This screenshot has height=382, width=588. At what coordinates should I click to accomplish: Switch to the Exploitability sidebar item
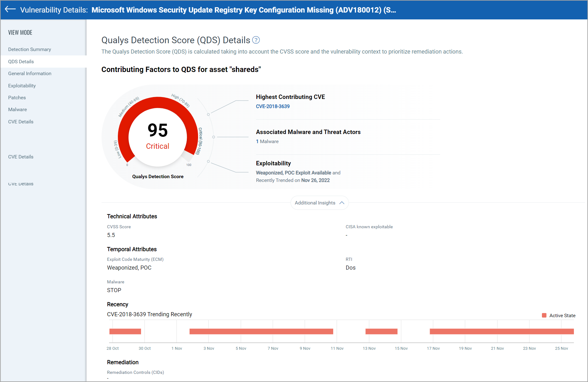click(x=22, y=86)
